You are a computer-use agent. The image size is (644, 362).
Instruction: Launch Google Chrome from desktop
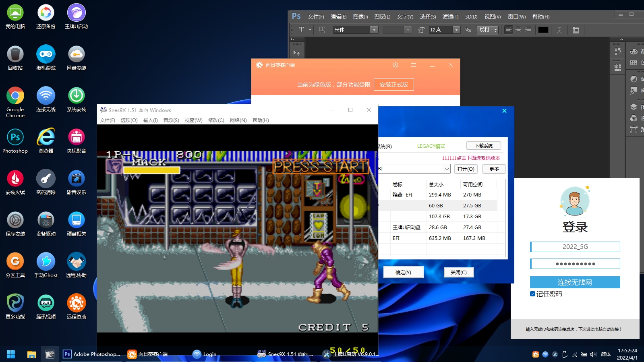pyautogui.click(x=15, y=102)
